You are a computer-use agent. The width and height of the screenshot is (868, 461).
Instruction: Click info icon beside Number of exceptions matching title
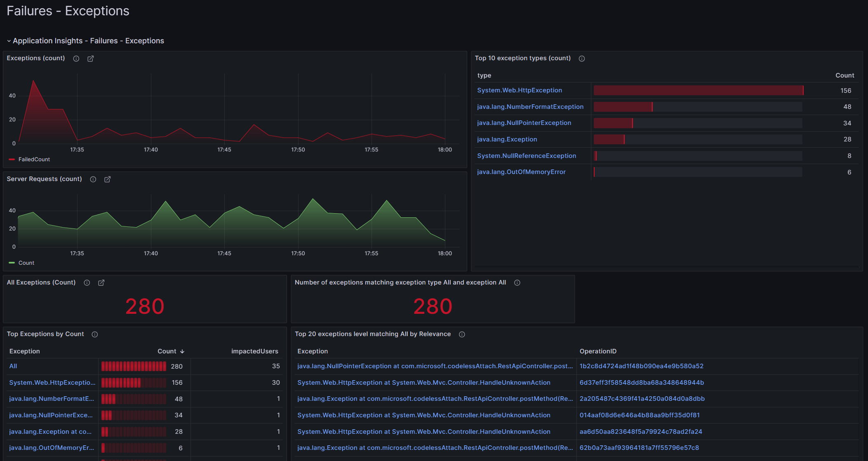pos(517,283)
